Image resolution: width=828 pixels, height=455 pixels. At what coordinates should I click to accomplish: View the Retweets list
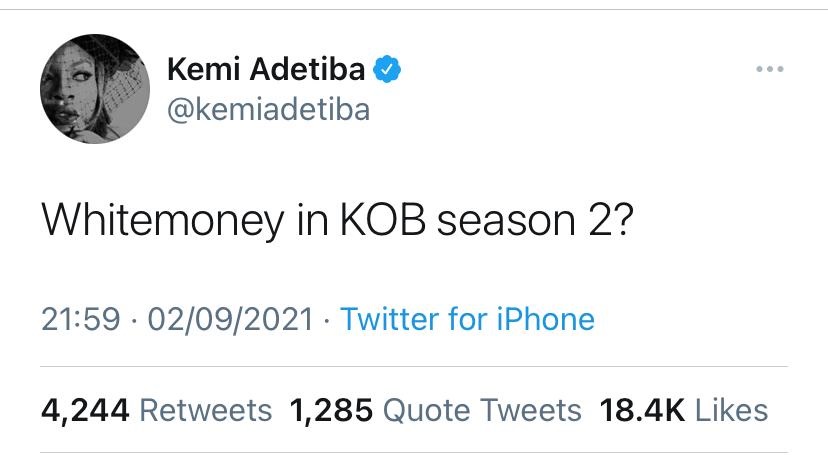tap(205, 409)
